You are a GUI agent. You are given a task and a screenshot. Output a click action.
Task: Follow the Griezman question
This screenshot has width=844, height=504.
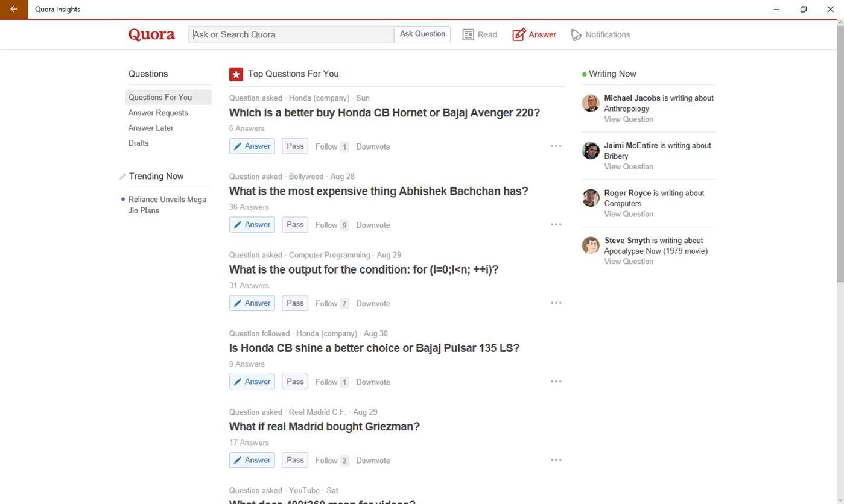332,460
